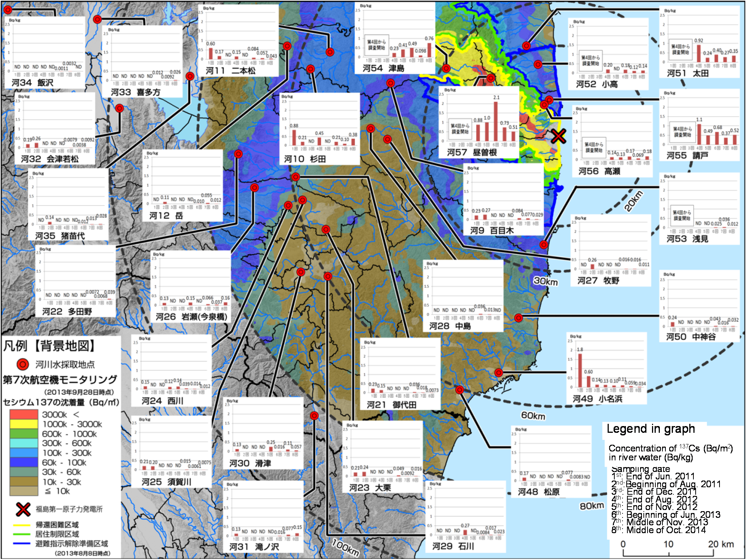This screenshot has height=560, width=746.
Task: Select the red 3000k< color swatch
Action: pos(24,414)
